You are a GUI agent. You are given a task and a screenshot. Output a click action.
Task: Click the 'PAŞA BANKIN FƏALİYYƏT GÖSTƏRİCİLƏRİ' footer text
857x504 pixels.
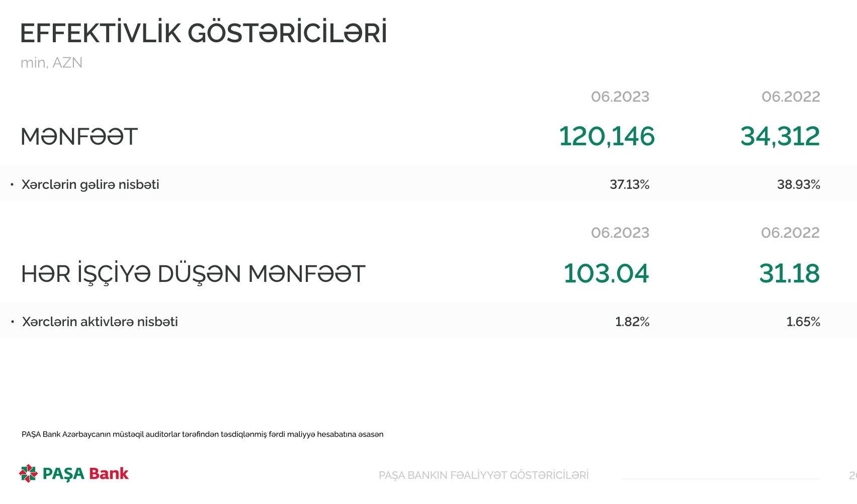483,475
